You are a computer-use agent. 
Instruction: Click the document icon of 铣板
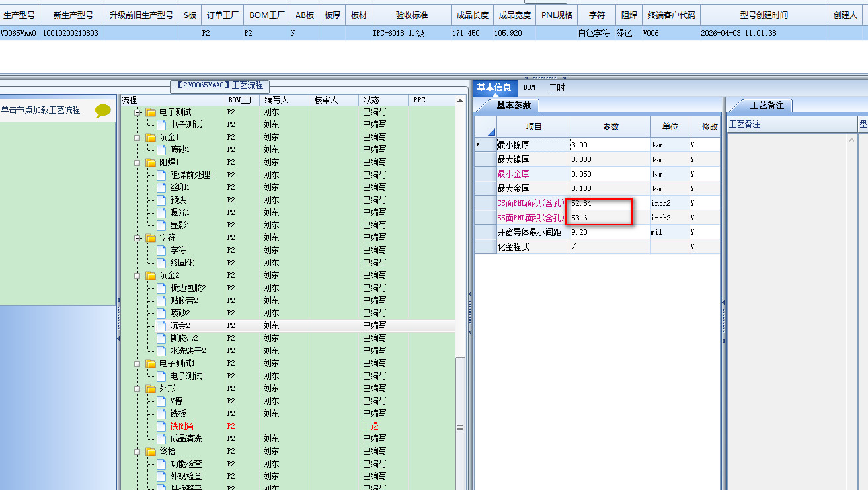161,413
